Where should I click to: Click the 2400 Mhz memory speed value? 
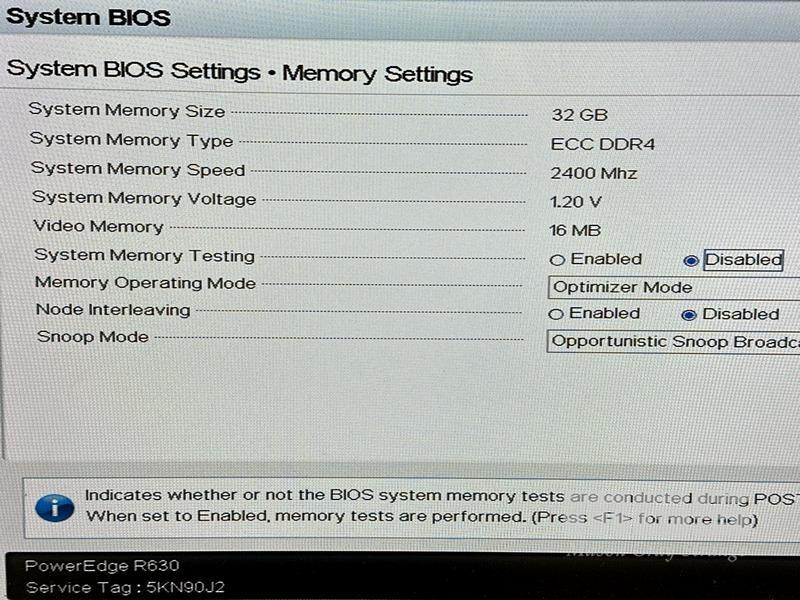pyautogui.click(x=593, y=173)
